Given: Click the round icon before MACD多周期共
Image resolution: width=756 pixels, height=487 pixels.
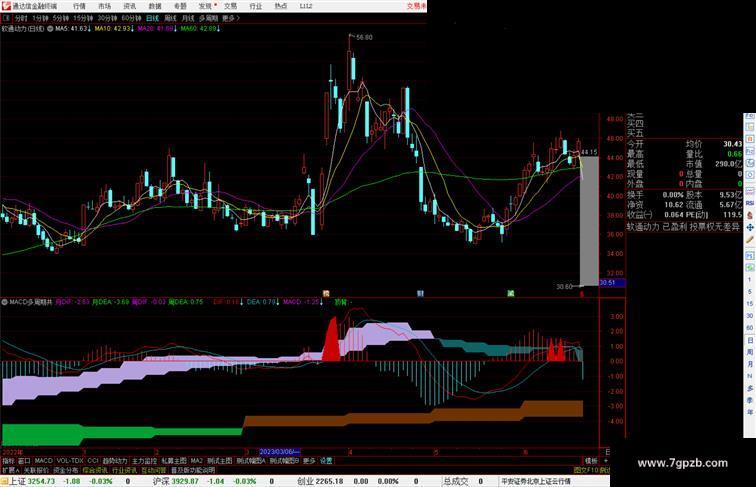Looking at the screenshot, I should [x=4, y=302].
